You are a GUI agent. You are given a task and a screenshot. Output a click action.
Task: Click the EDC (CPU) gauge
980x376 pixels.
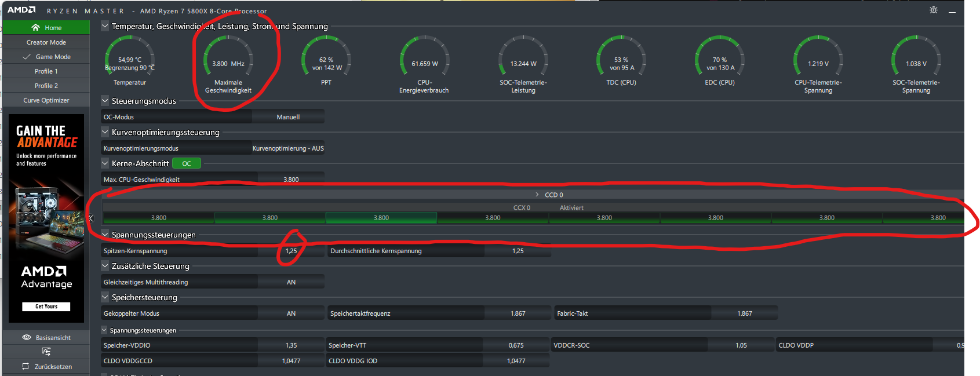[x=720, y=57]
